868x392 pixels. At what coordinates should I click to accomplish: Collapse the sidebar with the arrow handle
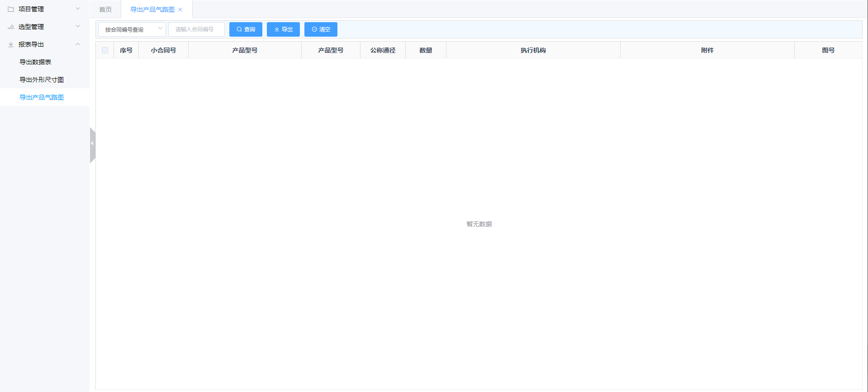[x=92, y=144]
